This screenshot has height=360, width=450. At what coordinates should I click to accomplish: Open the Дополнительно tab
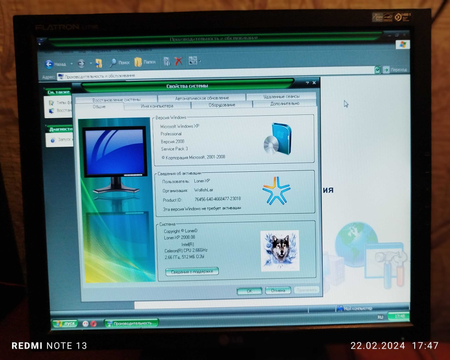point(285,104)
